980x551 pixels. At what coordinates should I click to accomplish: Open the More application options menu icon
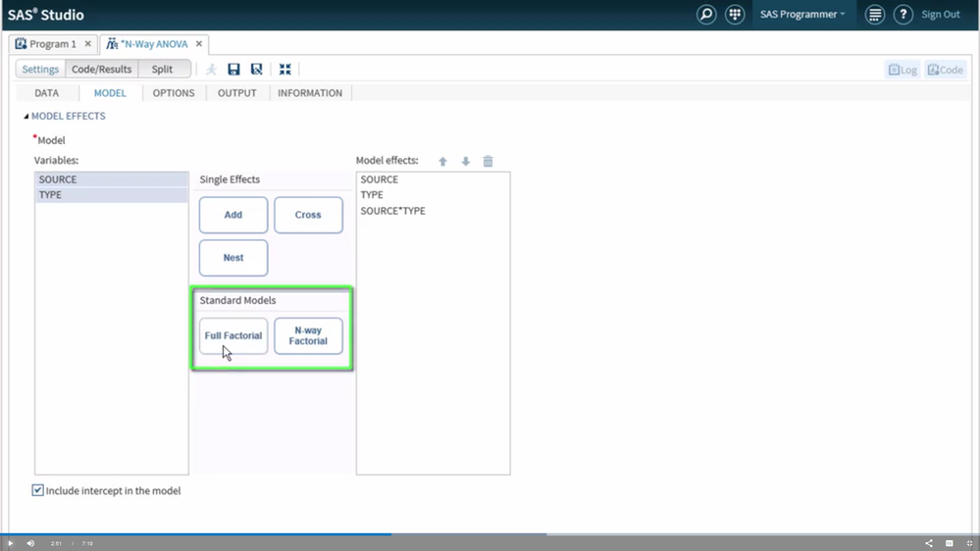[x=874, y=15]
